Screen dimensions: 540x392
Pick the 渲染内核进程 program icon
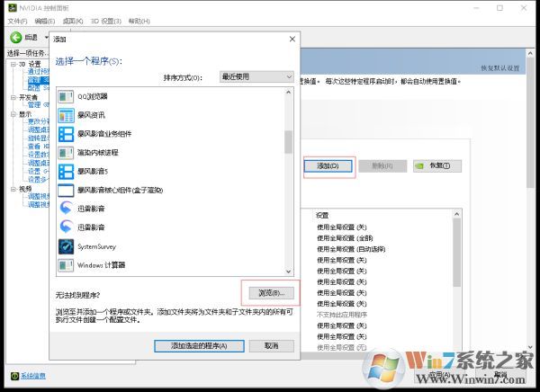coord(66,153)
